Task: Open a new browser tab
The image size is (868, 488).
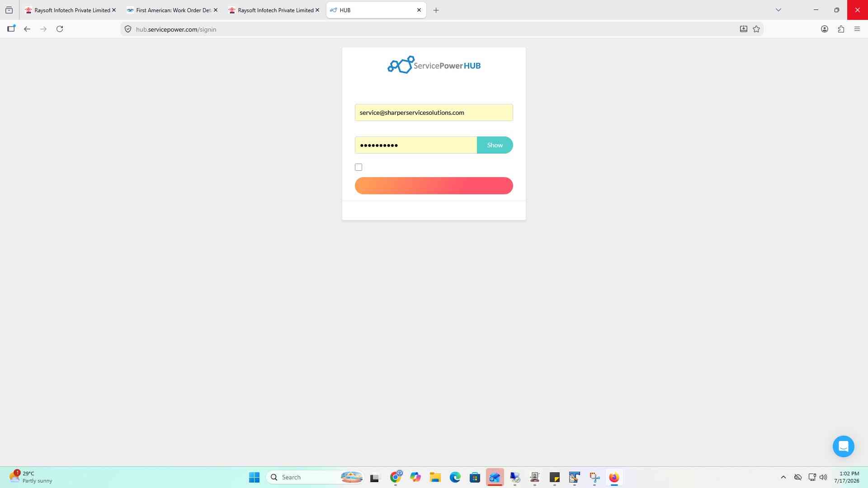Action: (x=436, y=10)
